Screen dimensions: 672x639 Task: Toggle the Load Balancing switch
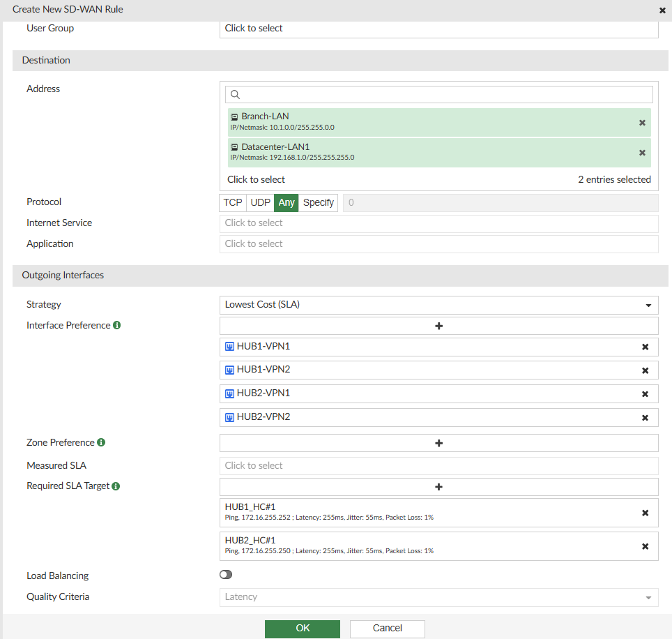tap(226, 575)
